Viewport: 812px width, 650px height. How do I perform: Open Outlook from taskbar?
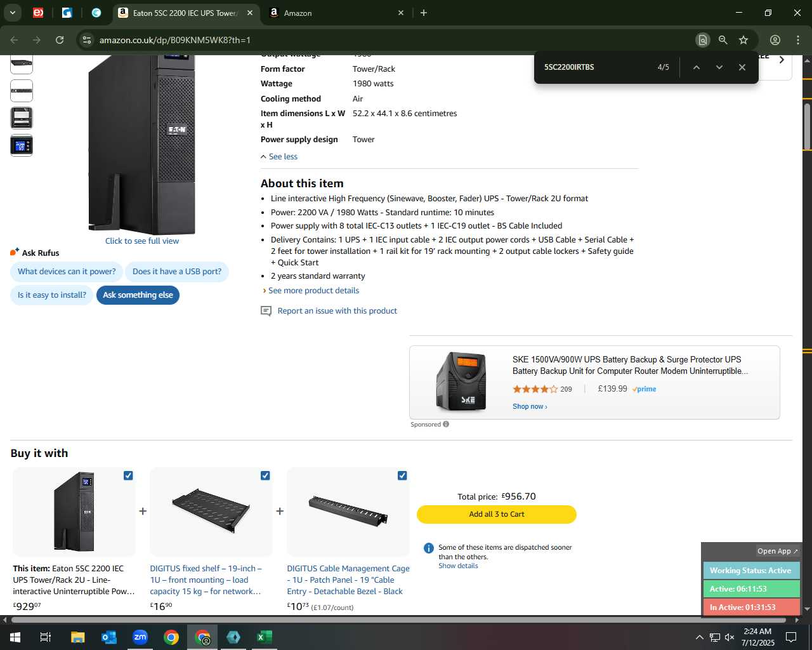(108, 637)
